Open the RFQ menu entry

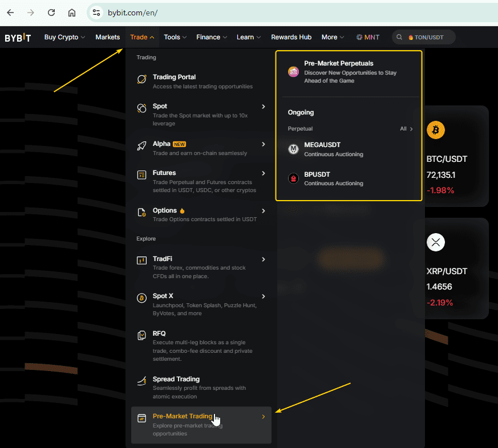[x=201, y=345]
